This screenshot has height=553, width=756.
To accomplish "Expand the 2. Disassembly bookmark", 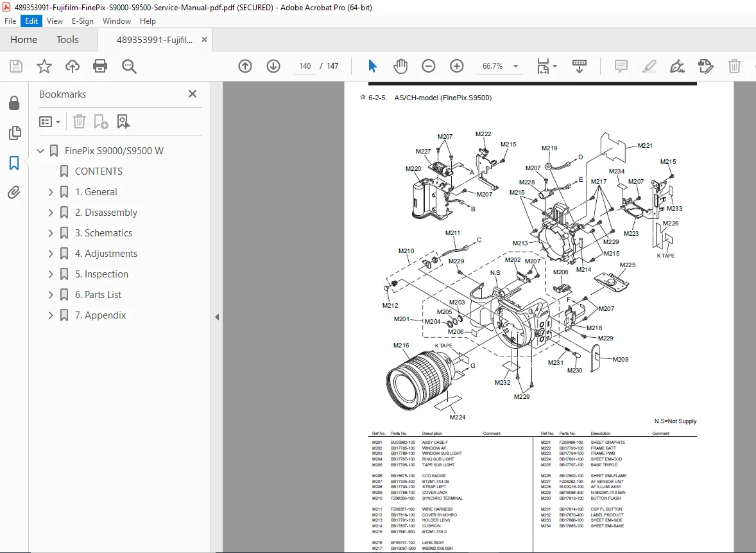I will pos(51,213).
